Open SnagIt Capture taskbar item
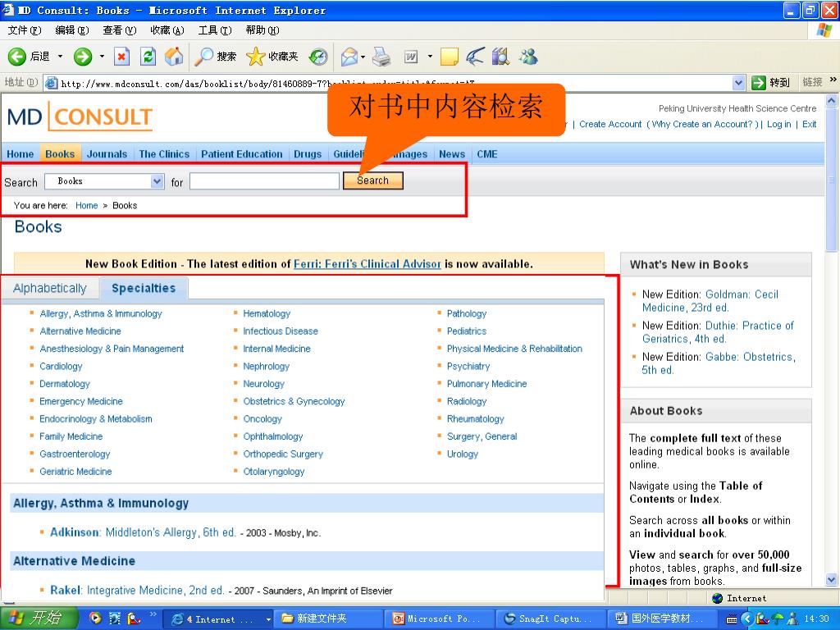The width and height of the screenshot is (840, 630). coord(550,619)
